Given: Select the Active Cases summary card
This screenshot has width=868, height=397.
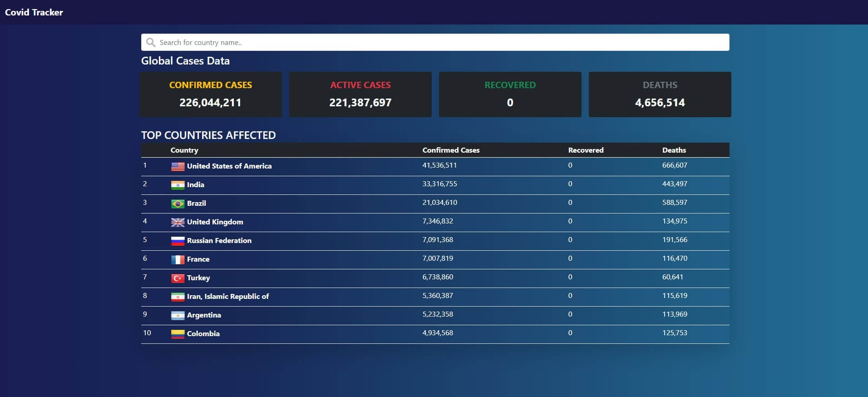Looking at the screenshot, I should (x=360, y=94).
